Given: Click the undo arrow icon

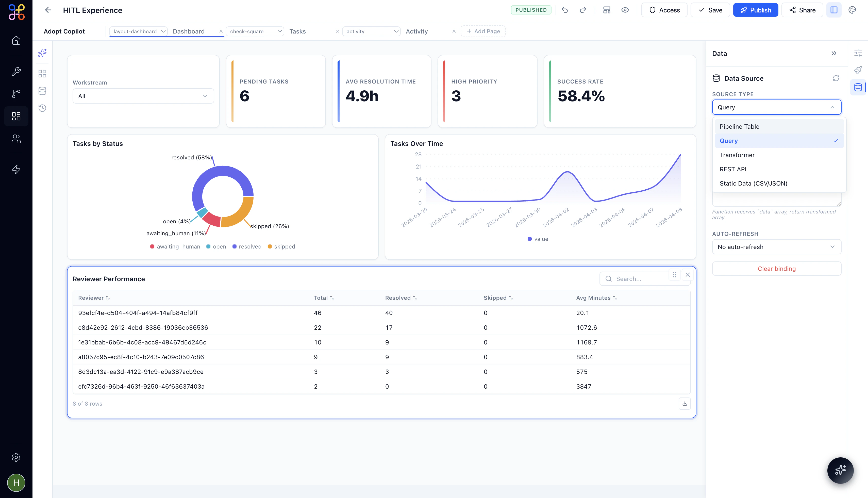Looking at the screenshot, I should click(565, 10).
